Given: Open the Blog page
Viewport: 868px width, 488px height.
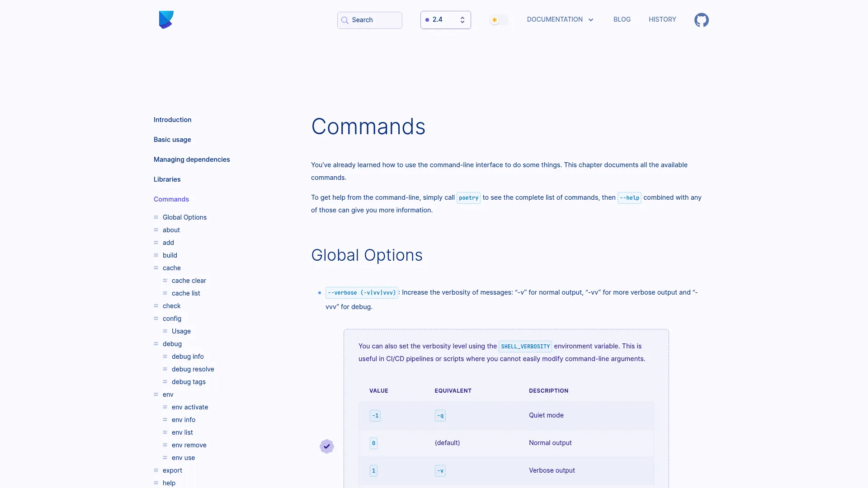Looking at the screenshot, I should point(622,19).
